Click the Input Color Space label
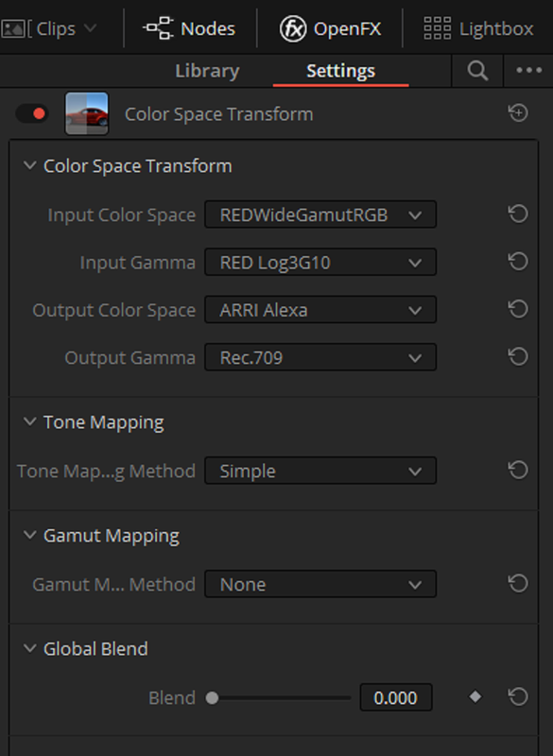553x756 pixels. click(x=122, y=215)
